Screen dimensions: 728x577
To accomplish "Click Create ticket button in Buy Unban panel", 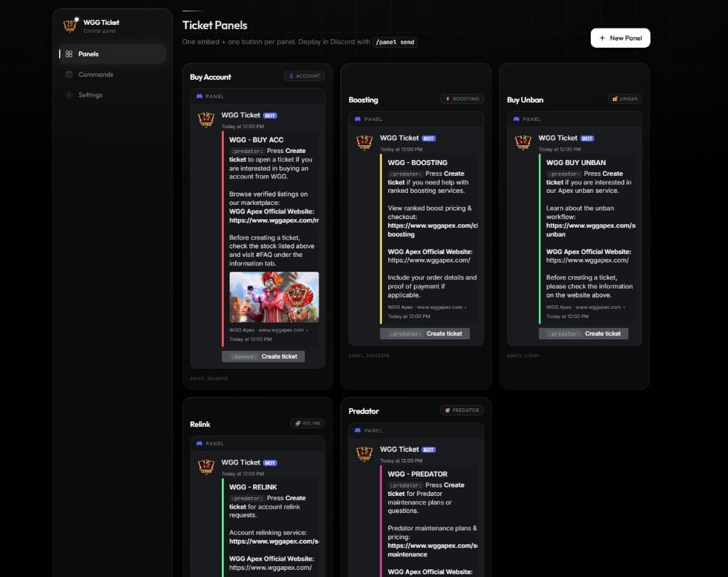I will (x=584, y=334).
